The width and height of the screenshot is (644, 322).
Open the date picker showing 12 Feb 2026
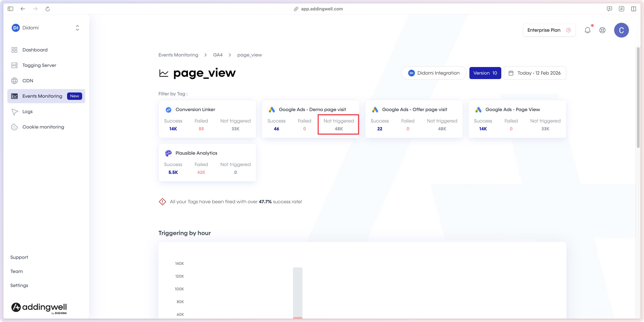point(535,73)
